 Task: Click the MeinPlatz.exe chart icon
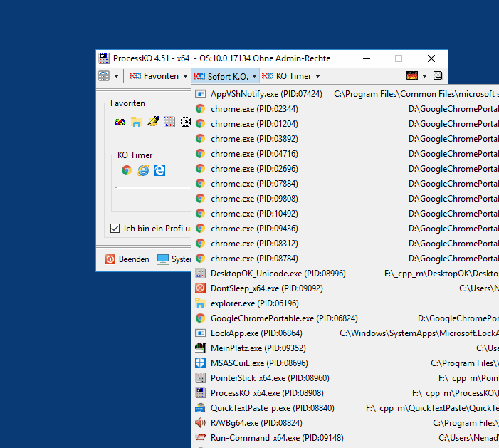click(x=200, y=348)
